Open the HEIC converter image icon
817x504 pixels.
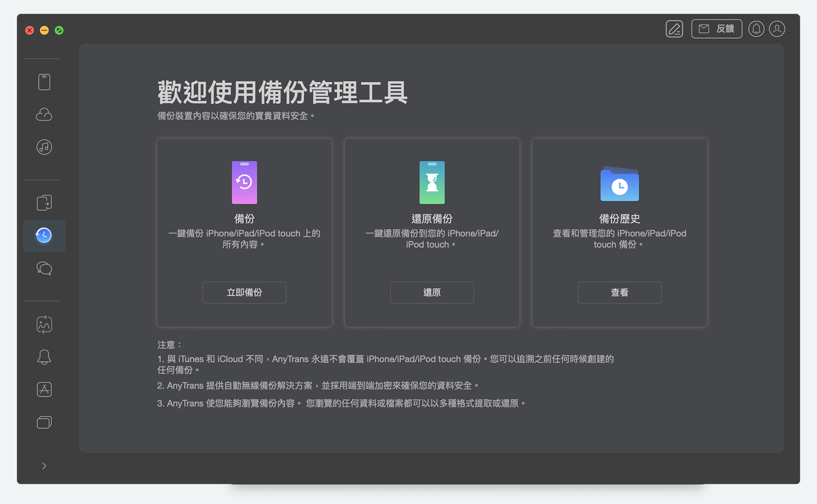pos(44,324)
